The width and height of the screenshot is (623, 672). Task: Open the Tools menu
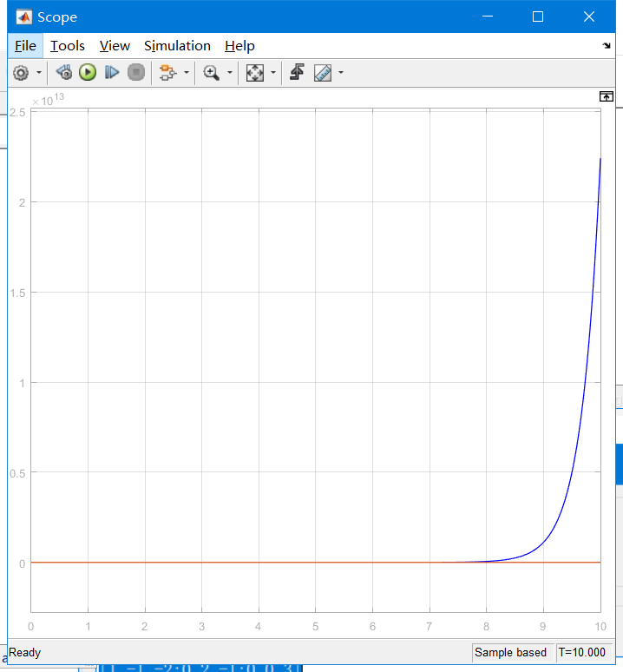click(x=68, y=46)
